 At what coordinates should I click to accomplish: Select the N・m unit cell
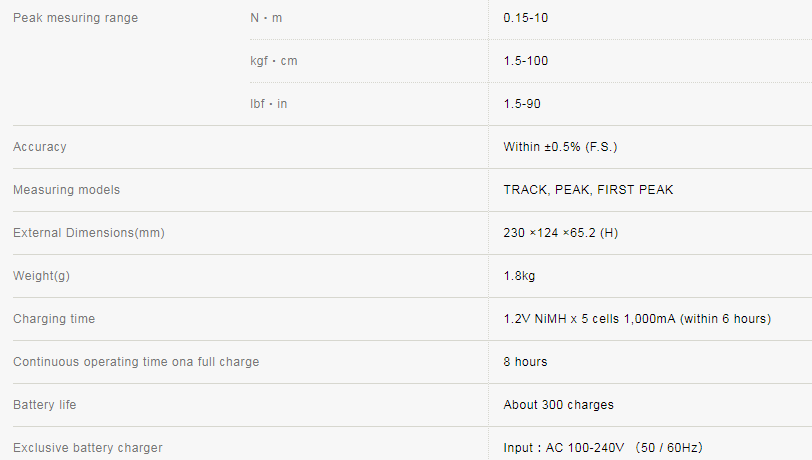tap(266, 18)
